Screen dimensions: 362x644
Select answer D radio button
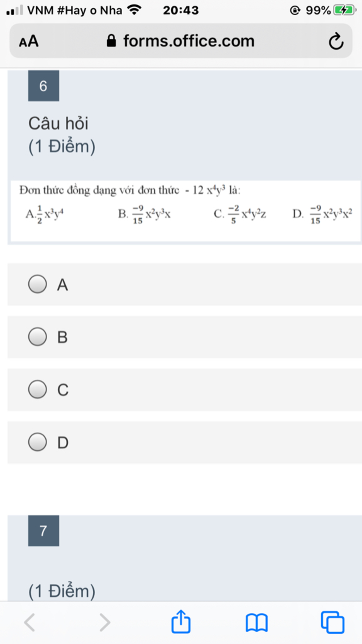(x=37, y=442)
